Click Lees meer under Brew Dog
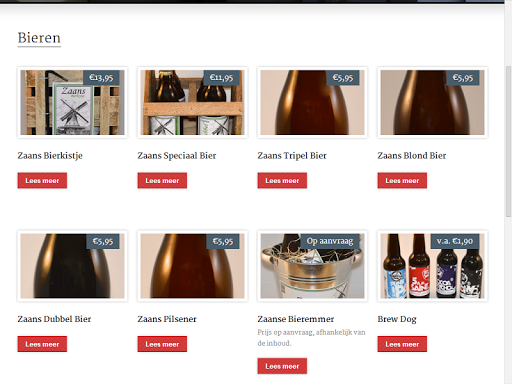 pos(402,344)
